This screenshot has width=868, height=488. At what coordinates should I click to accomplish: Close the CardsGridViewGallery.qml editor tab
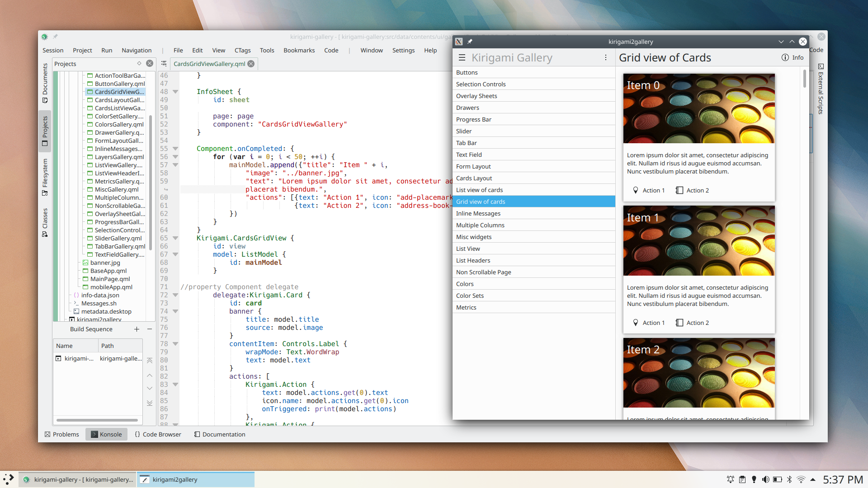[251, 64]
